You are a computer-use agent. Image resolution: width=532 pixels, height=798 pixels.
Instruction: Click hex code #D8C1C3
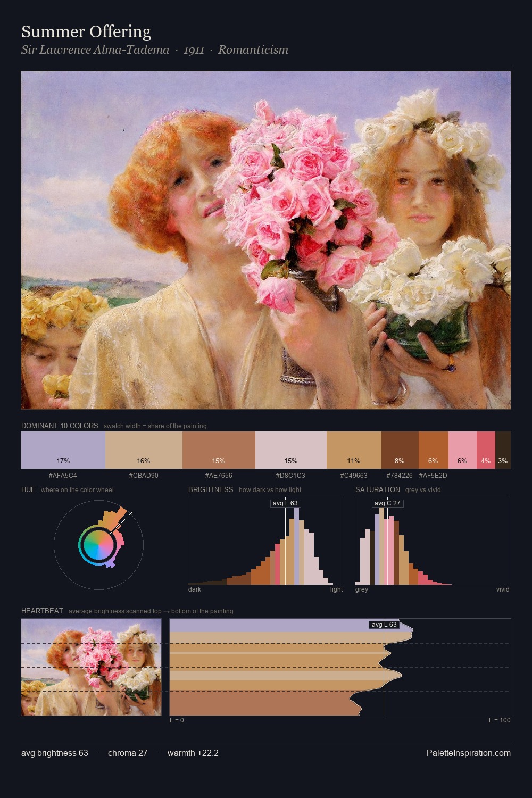(x=290, y=476)
